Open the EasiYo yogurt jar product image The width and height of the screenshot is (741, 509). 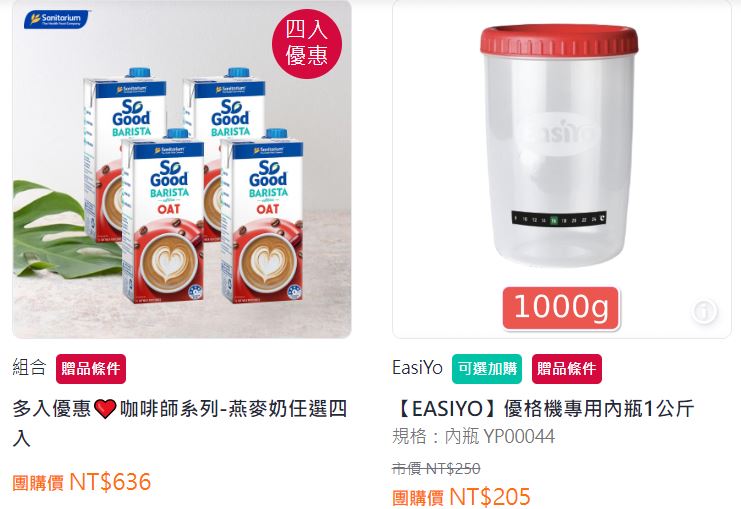[x=562, y=169]
